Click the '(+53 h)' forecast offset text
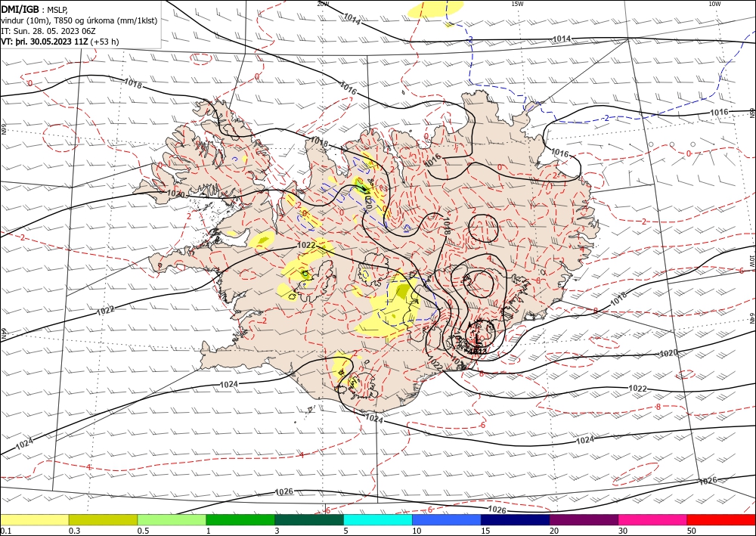Image resolution: width=756 pixels, height=536 pixels. click(104, 42)
